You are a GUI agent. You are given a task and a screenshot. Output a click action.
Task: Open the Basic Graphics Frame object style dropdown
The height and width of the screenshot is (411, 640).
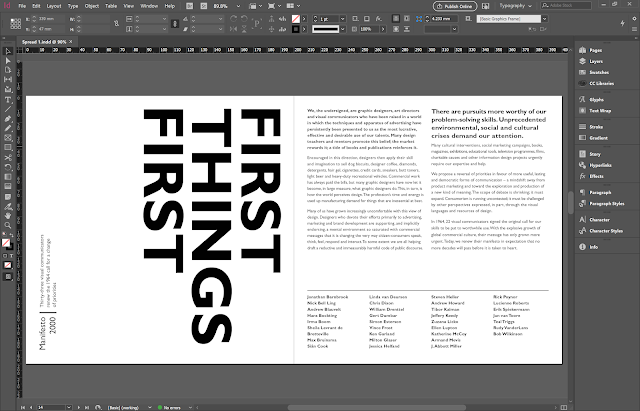[544, 19]
